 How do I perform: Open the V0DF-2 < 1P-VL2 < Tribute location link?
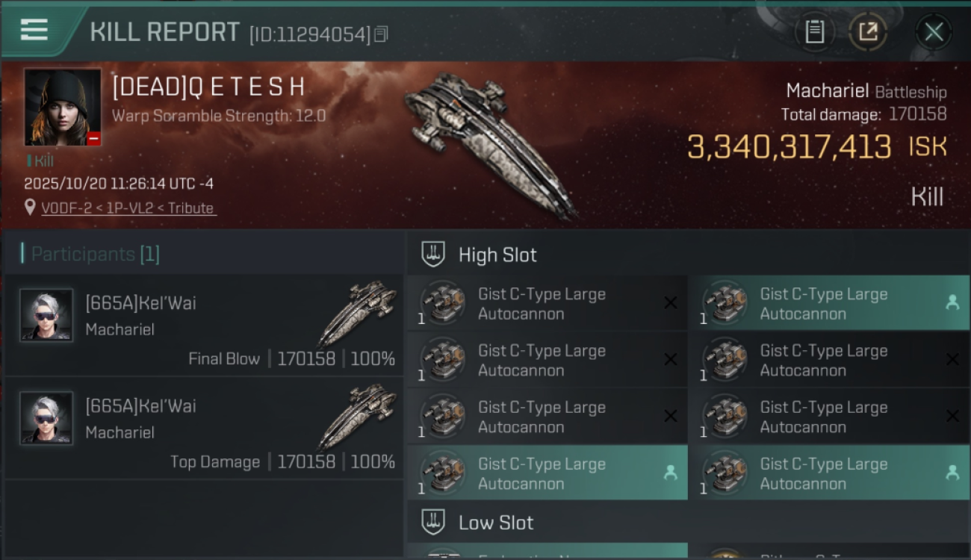pos(128,208)
